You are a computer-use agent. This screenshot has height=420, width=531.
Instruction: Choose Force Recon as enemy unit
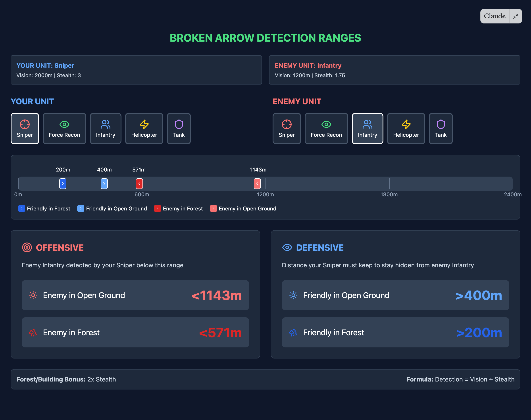click(x=326, y=128)
